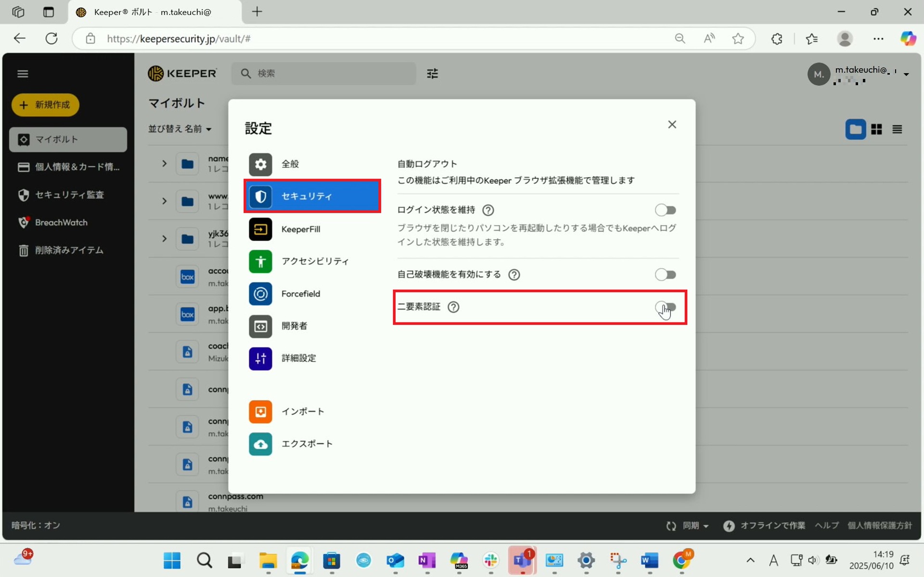Select 詳細設定 settings tab

tap(298, 358)
